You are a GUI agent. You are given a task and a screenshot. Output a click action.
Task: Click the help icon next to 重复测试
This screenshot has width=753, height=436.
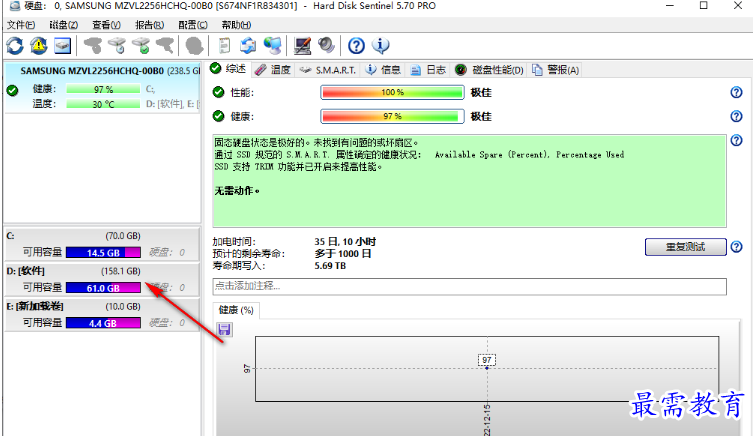[736, 247]
